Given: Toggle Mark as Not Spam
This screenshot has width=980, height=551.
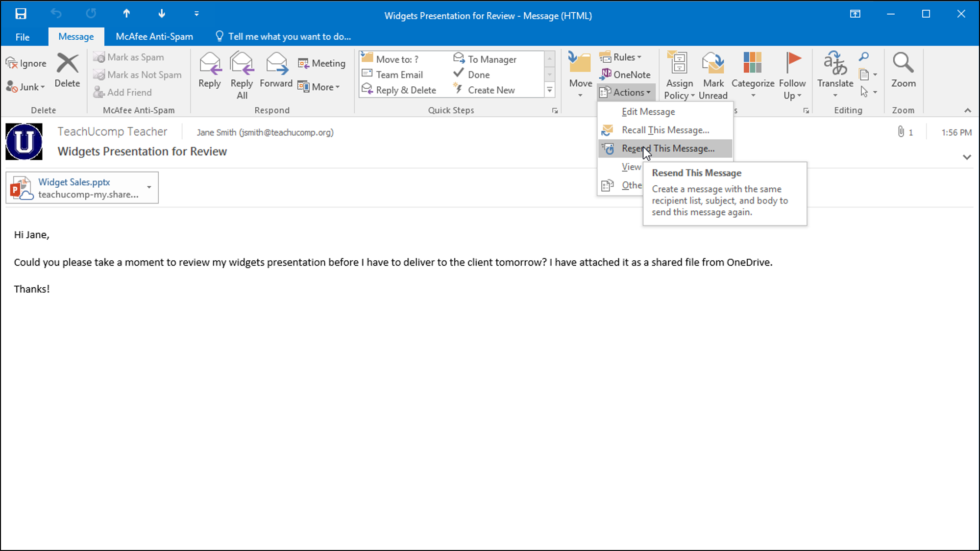Looking at the screenshot, I should coord(138,75).
